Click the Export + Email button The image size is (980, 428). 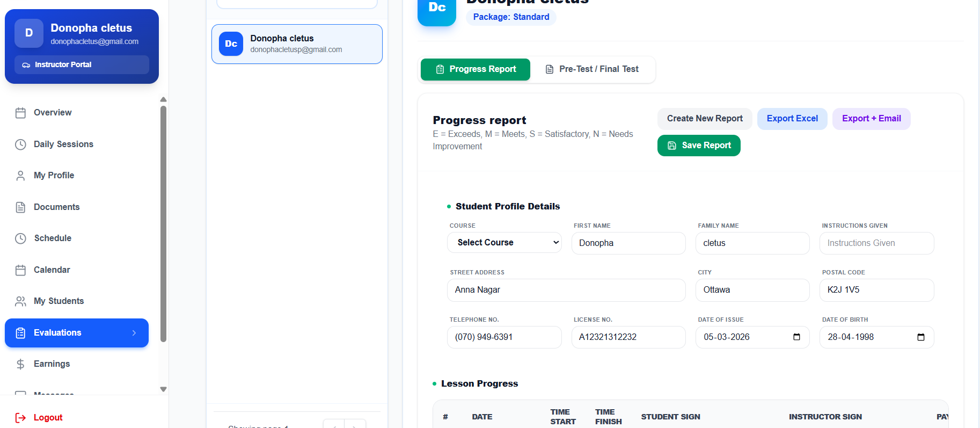(871, 119)
